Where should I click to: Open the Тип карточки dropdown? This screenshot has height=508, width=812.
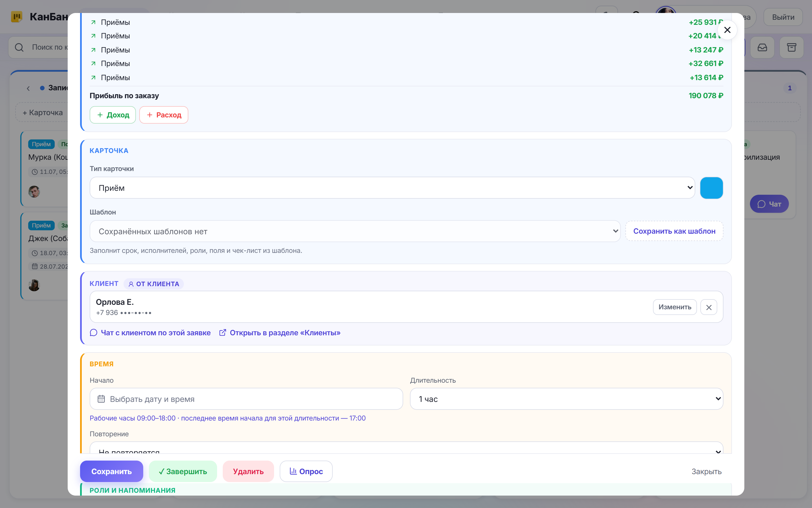coord(392,188)
